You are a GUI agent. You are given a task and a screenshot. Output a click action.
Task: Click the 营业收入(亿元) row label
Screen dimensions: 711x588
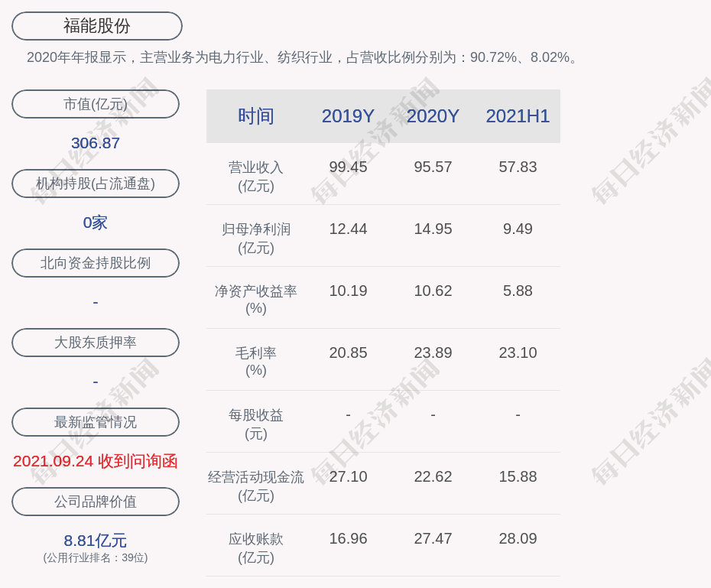click(x=256, y=177)
